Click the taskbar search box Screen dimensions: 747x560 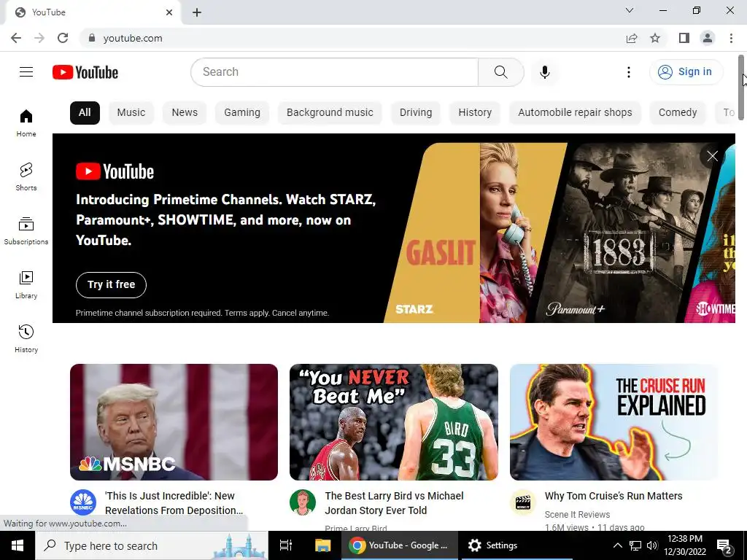(x=152, y=545)
